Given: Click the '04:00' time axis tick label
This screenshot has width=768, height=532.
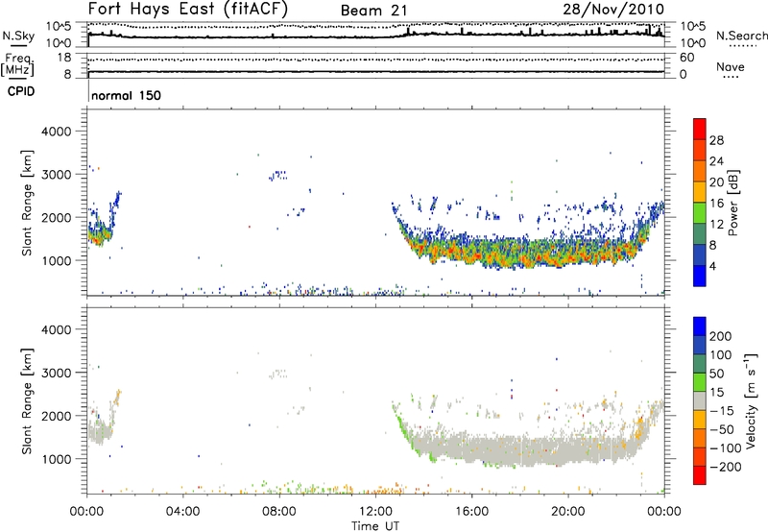Looking at the screenshot, I should (x=182, y=512).
